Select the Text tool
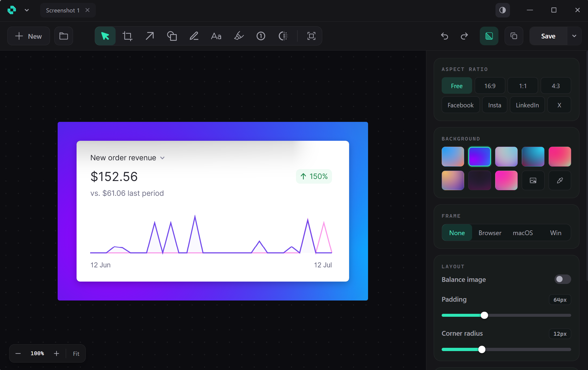This screenshot has width=588, height=370. [x=216, y=36]
